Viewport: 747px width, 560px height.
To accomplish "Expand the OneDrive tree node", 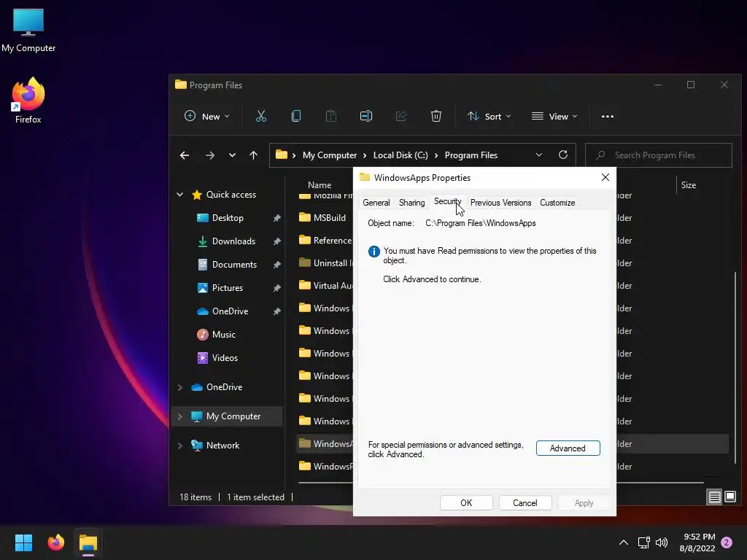I will click(x=179, y=387).
